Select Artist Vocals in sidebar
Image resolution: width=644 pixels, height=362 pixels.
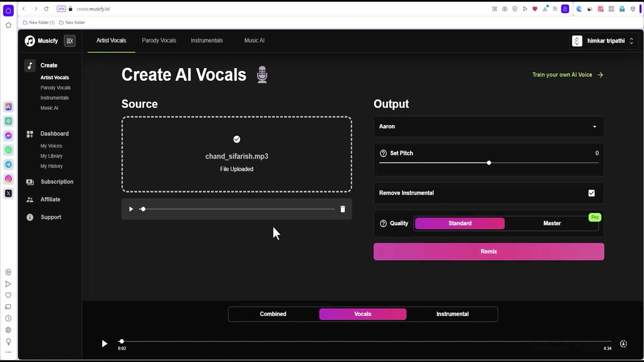point(55,77)
